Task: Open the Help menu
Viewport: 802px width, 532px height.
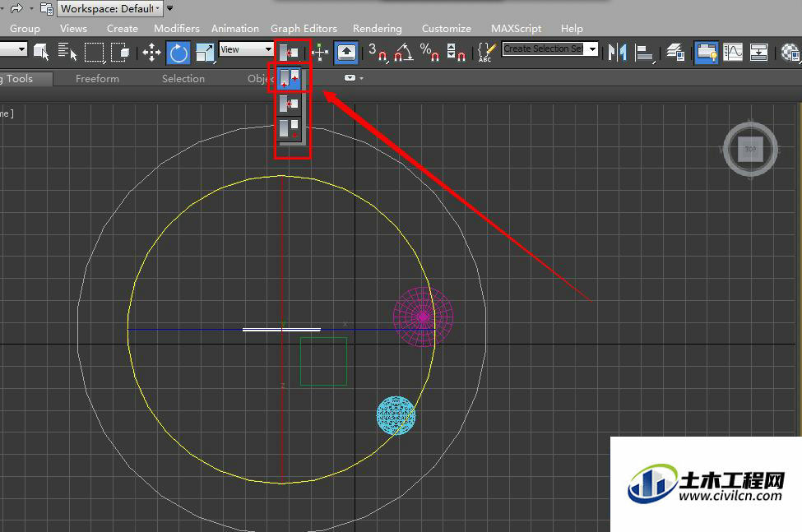Action: pyautogui.click(x=572, y=29)
